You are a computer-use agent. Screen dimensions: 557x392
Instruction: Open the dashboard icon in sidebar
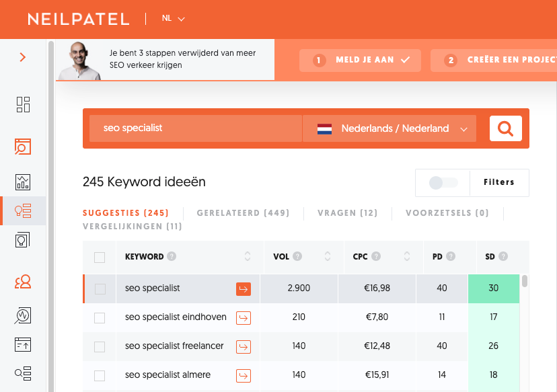[24, 104]
